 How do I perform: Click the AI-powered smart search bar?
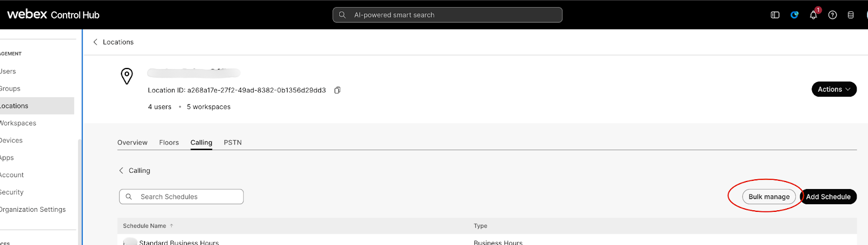[448, 15]
